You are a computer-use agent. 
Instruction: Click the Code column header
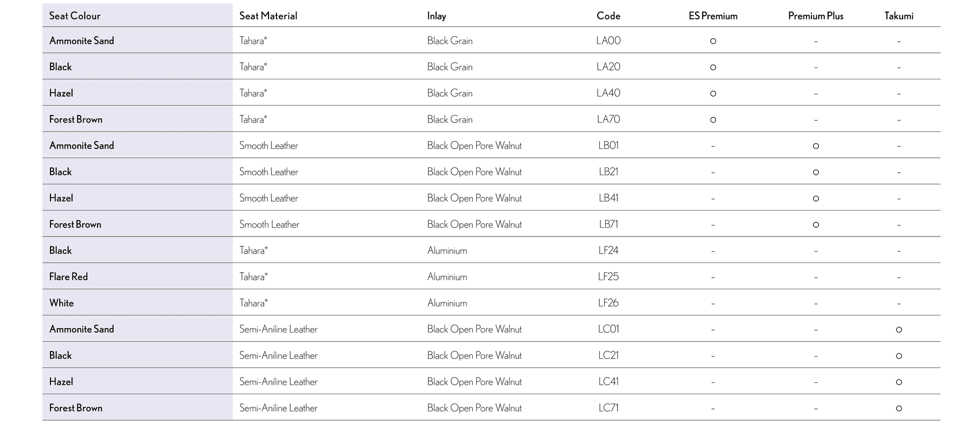tap(608, 16)
